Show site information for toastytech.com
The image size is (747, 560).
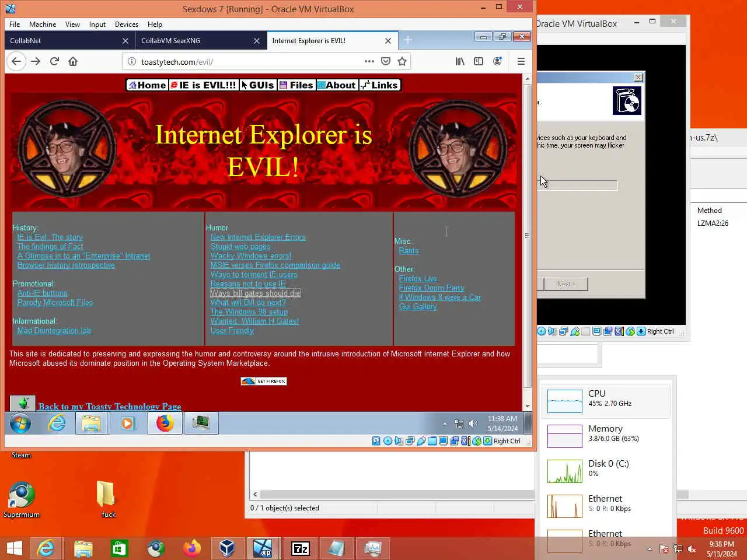tap(132, 62)
